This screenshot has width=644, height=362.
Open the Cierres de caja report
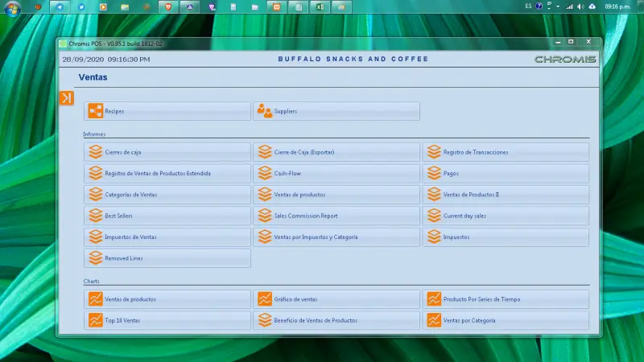[167, 152]
